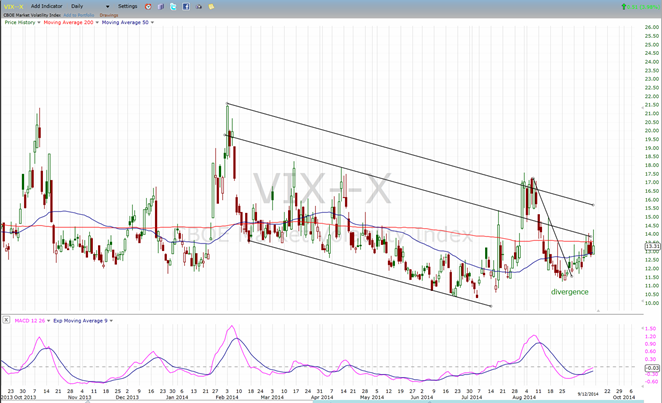Open the Settings menu
Screen dimensions: 662x403
pos(128,6)
